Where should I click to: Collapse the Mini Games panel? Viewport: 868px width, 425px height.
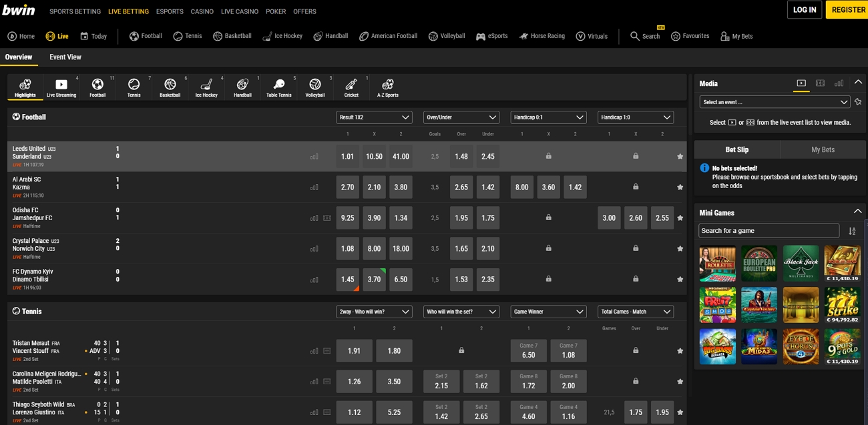coord(858,212)
